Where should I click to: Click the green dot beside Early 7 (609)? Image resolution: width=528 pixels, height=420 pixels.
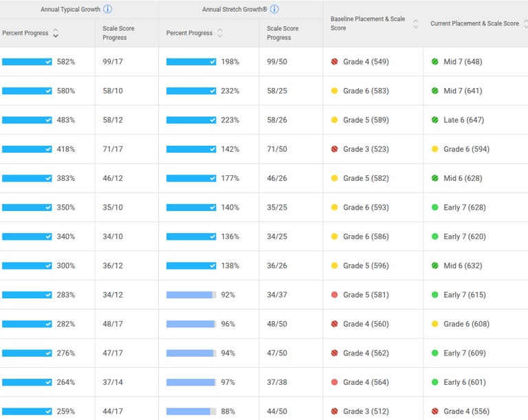point(434,353)
